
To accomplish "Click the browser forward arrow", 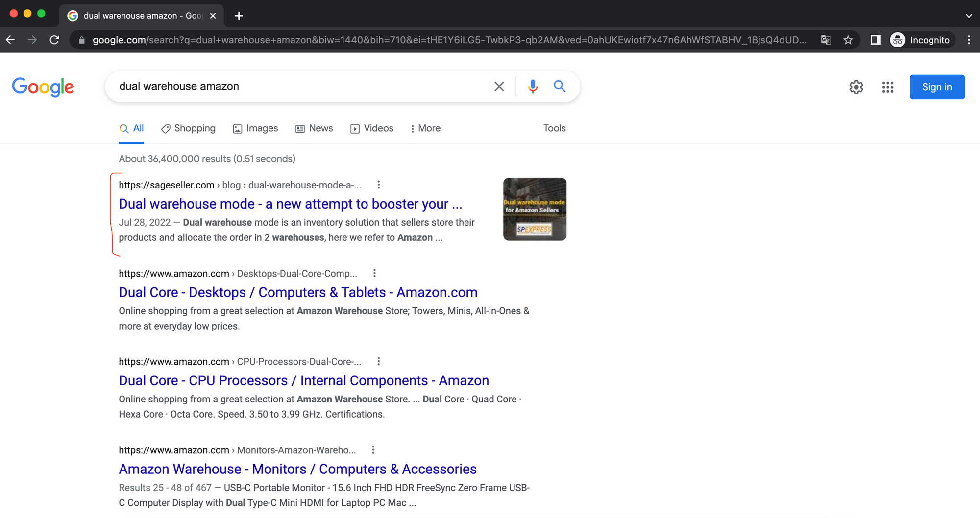I will (x=32, y=40).
